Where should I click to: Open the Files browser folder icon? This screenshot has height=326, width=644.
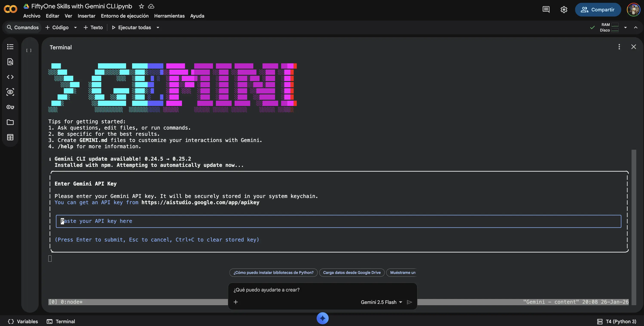[10, 122]
